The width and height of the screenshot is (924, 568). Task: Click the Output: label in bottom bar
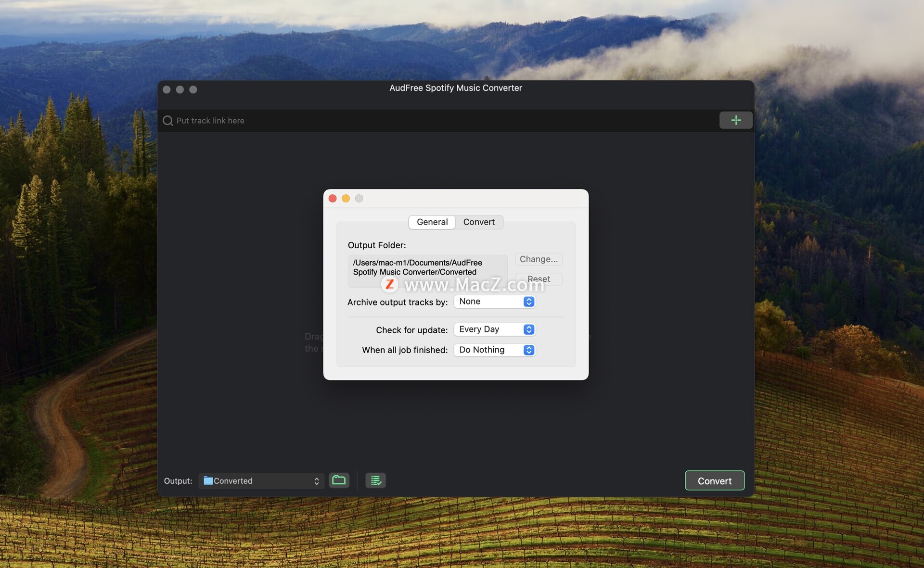[x=178, y=481]
